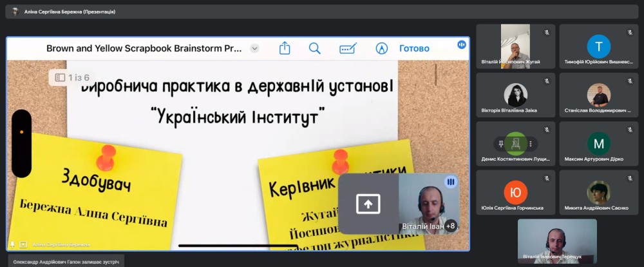644x267 pixels.
Task: Click the pin icon under the presentation
Action: point(12,244)
